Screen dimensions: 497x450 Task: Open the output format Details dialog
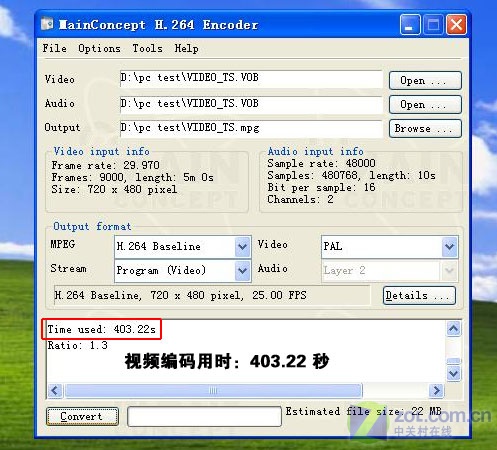tap(419, 295)
